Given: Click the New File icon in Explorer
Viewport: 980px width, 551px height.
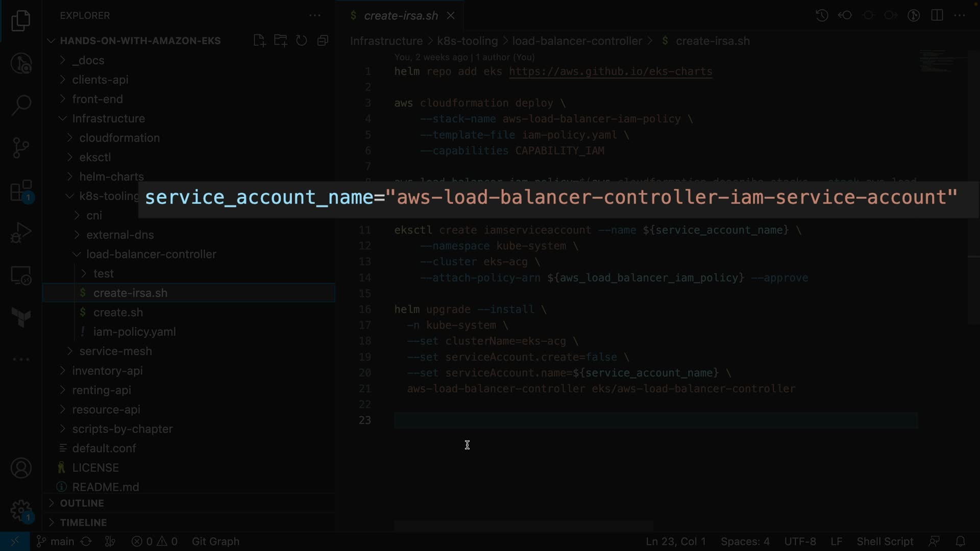Looking at the screenshot, I should [x=259, y=41].
